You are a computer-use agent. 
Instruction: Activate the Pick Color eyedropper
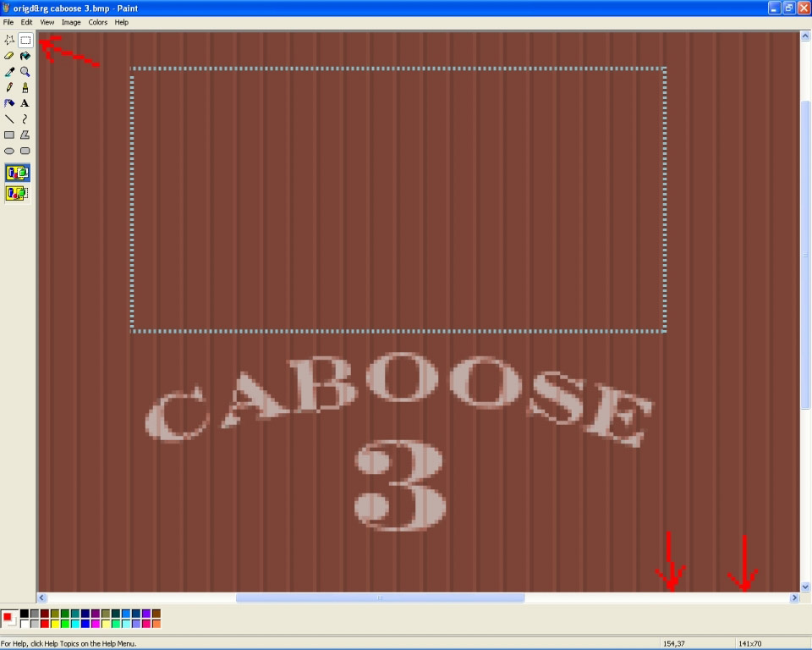[x=9, y=72]
